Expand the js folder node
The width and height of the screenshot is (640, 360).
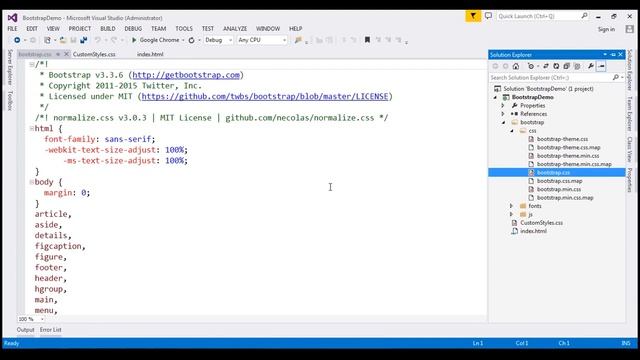pyautogui.click(x=511, y=214)
